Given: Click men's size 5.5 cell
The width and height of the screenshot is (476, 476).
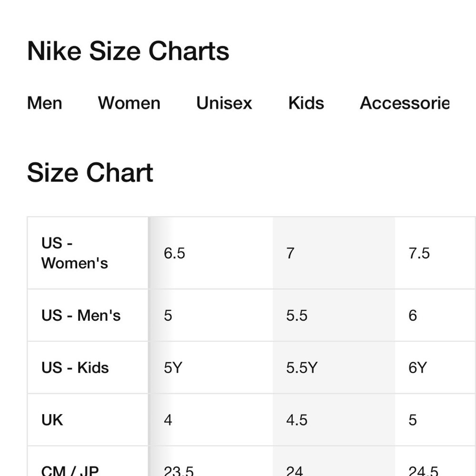Looking at the screenshot, I should click(297, 315).
